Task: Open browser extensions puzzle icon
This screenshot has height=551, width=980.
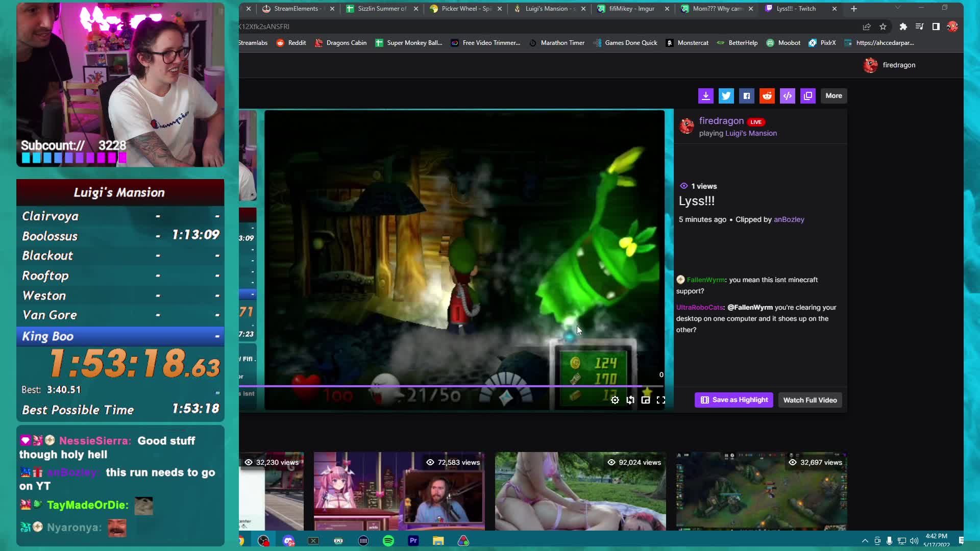Action: 903,27
